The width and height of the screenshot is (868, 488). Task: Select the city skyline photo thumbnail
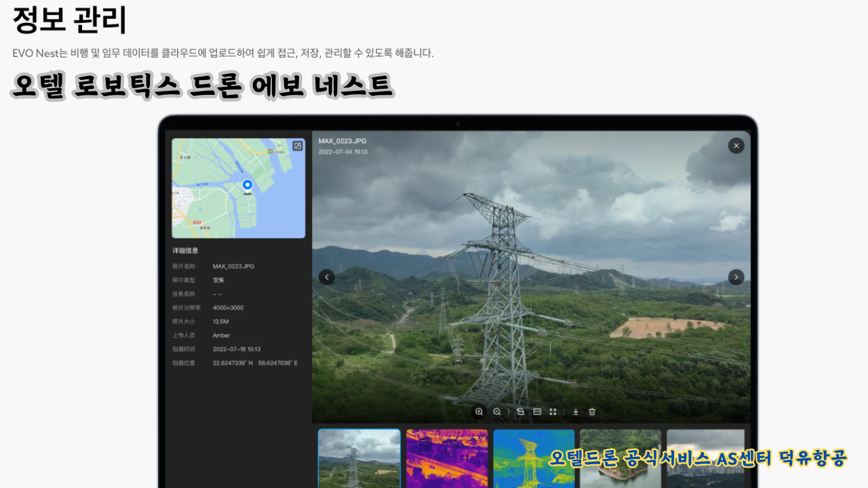click(x=706, y=458)
